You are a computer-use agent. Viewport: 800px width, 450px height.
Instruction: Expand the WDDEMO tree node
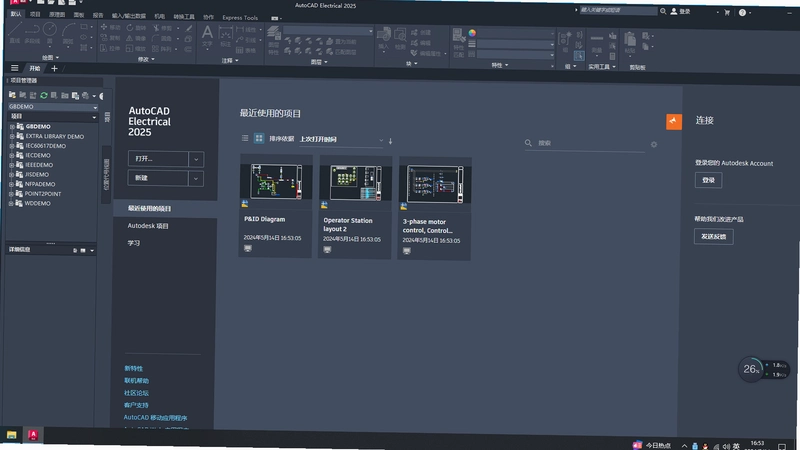[x=11, y=204]
